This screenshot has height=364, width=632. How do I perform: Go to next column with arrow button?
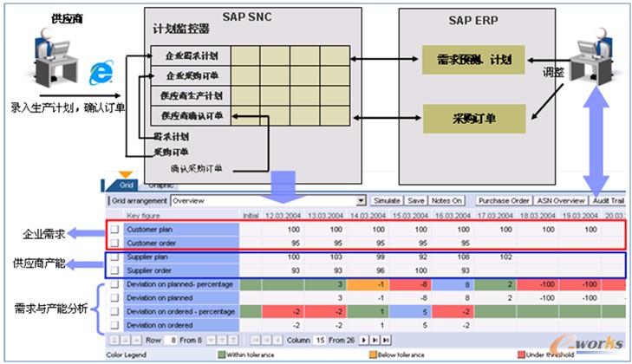click(x=365, y=340)
